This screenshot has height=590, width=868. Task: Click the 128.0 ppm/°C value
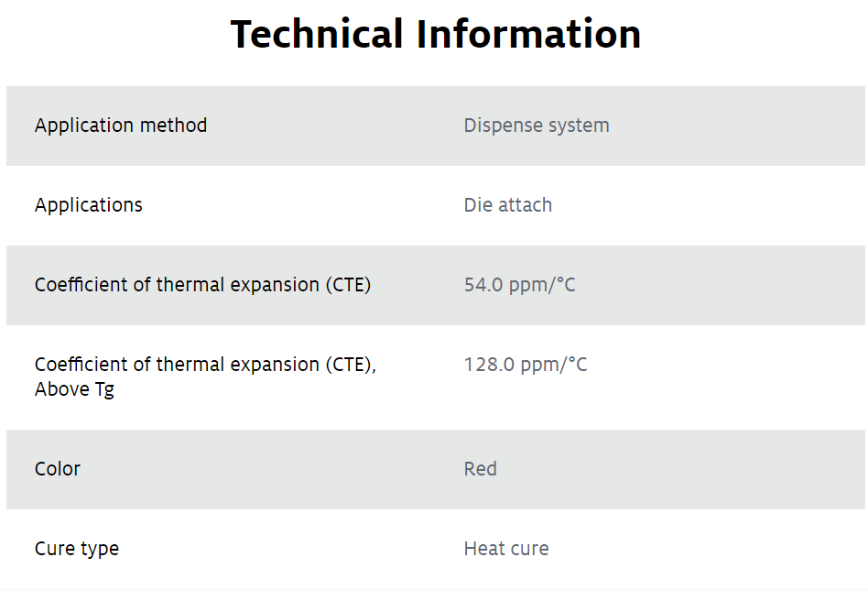(526, 365)
